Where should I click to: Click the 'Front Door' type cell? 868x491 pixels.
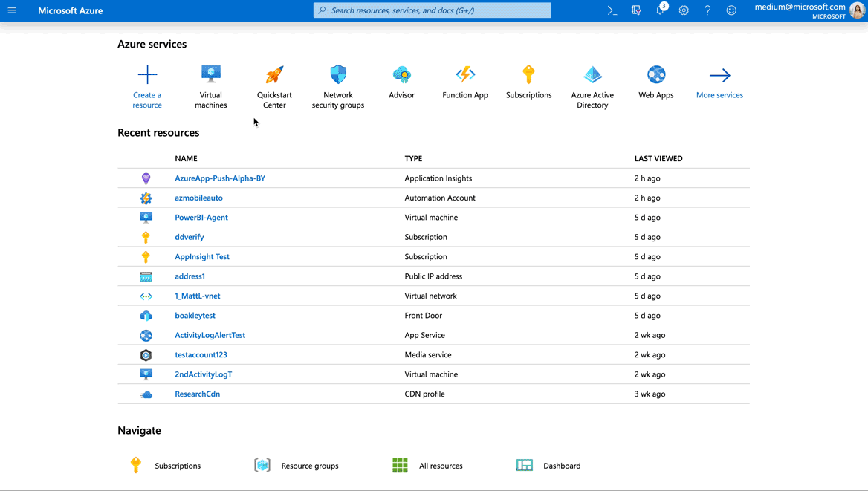424,316
